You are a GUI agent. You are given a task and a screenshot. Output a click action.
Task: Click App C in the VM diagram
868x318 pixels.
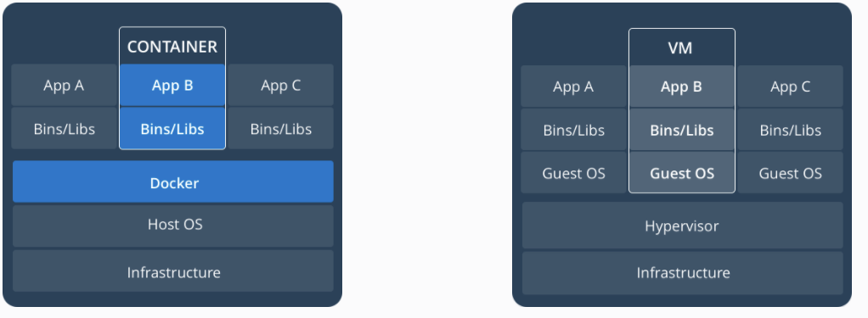(x=790, y=86)
